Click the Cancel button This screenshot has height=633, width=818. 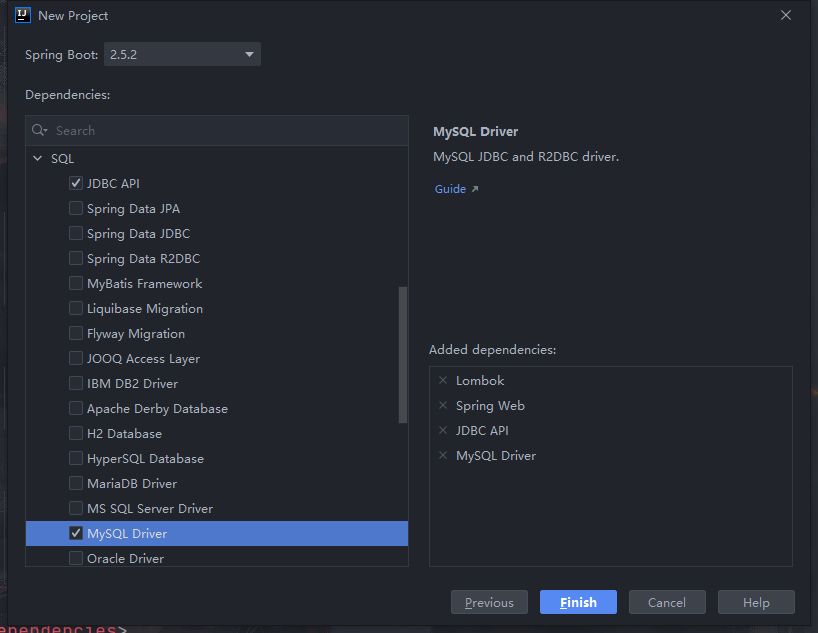tap(667, 602)
